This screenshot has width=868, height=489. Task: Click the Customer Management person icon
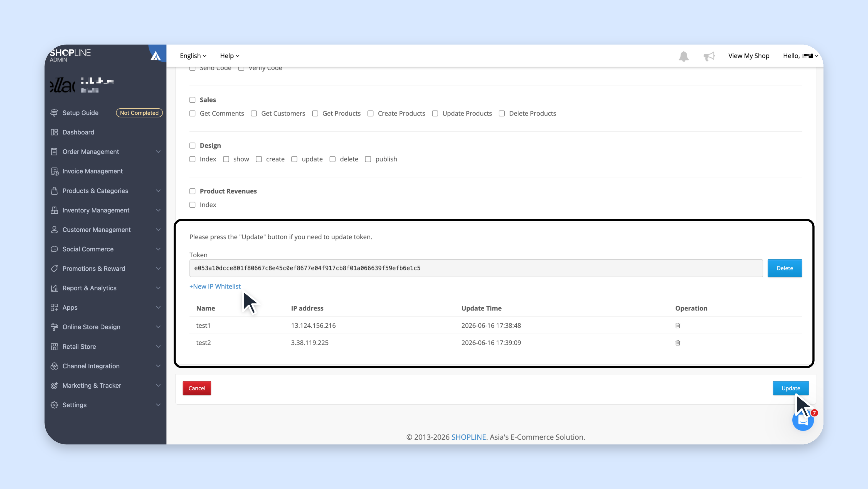point(54,230)
